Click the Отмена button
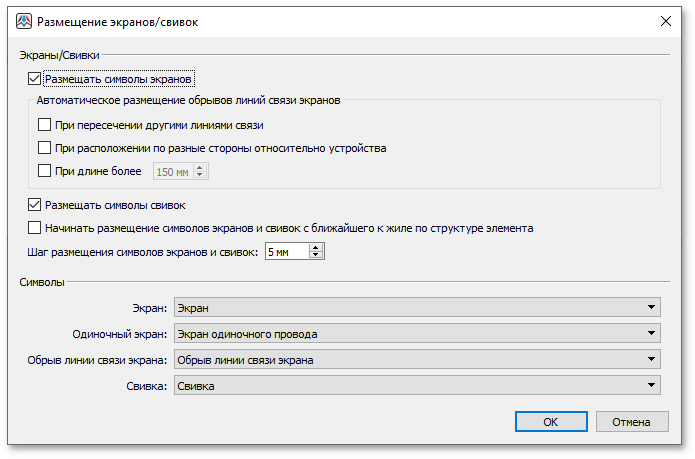Image resolution: width=695 pixels, height=459 pixels. point(632,422)
